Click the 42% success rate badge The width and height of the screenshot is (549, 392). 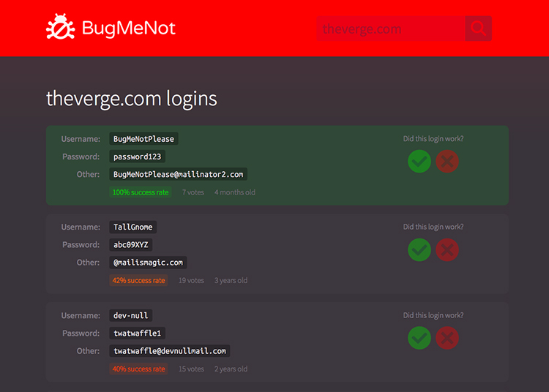138,280
